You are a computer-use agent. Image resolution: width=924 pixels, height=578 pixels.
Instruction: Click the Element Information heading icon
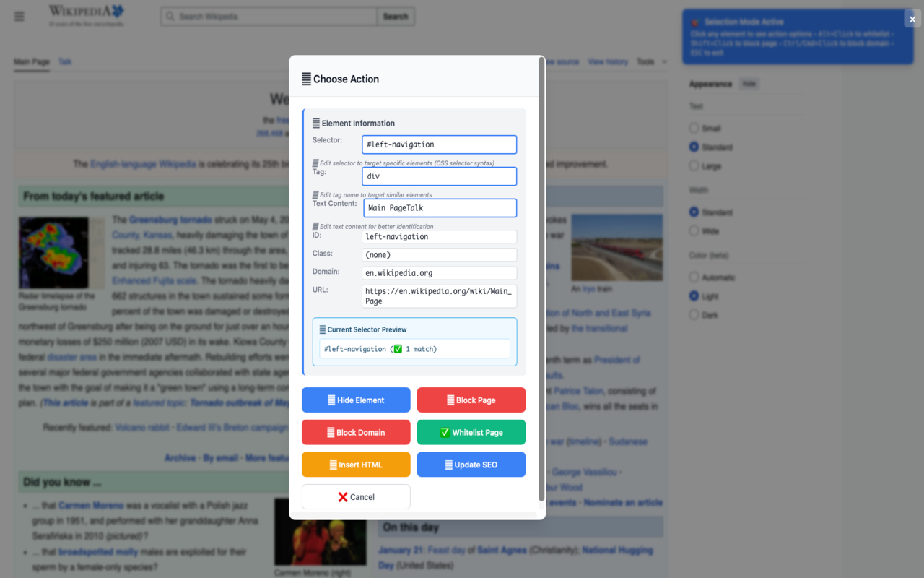tap(316, 124)
